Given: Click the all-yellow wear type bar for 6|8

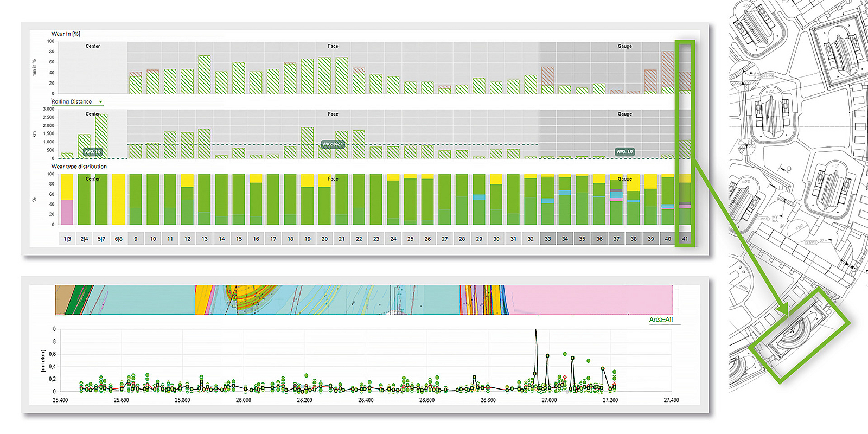Looking at the screenshot, I should click(118, 199).
